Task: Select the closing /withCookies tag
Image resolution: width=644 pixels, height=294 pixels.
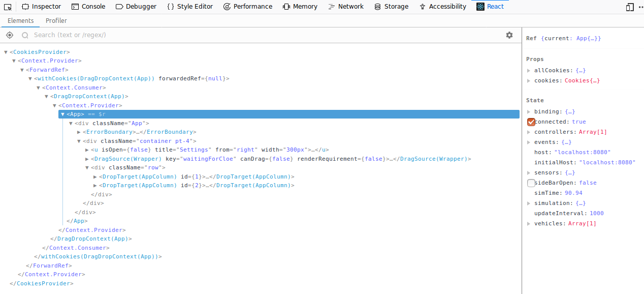Action: [98, 257]
